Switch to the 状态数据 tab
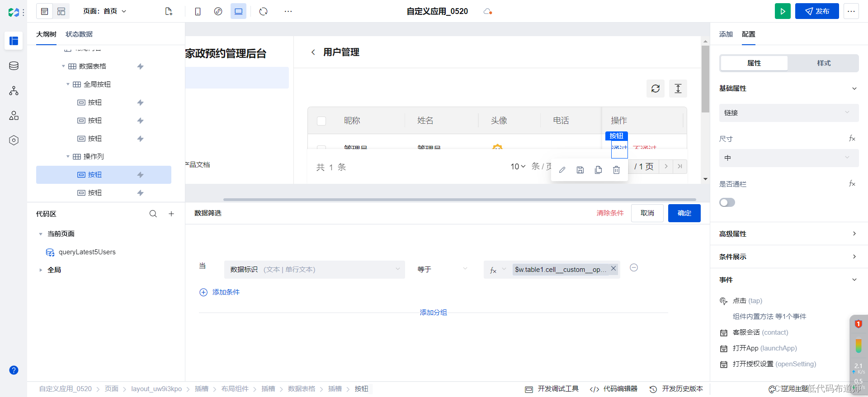This screenshot has width=868, height=397. pyautogui.click(x=79, y=34)
